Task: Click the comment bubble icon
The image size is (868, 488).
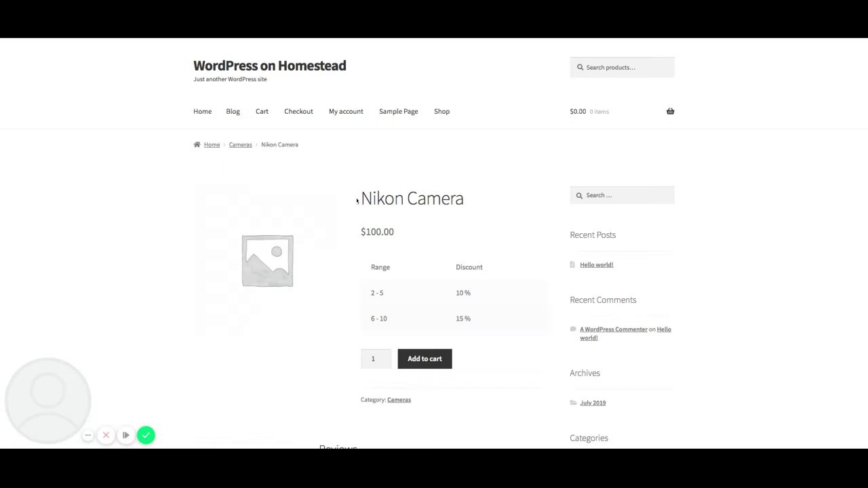Action: click(x=573, y=329)
